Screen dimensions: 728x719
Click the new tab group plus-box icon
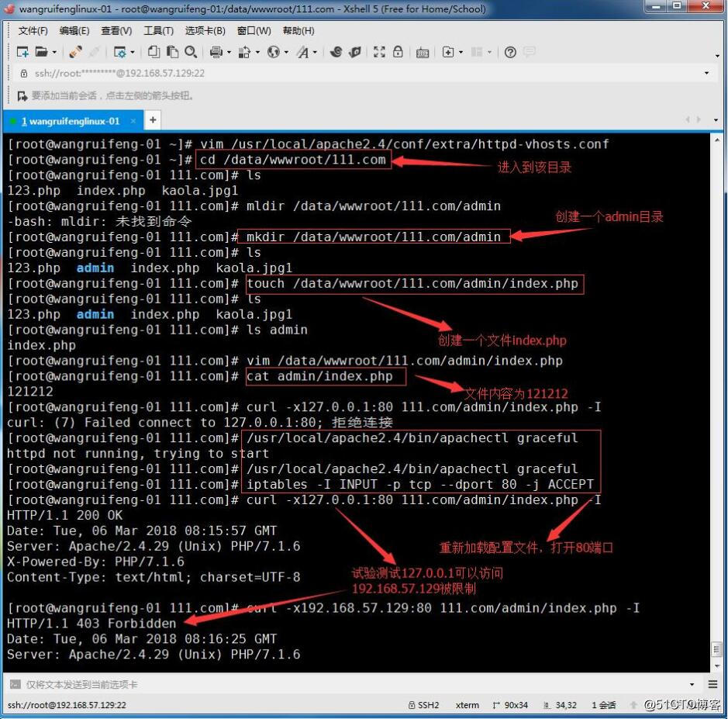click(x=448, y=52)
